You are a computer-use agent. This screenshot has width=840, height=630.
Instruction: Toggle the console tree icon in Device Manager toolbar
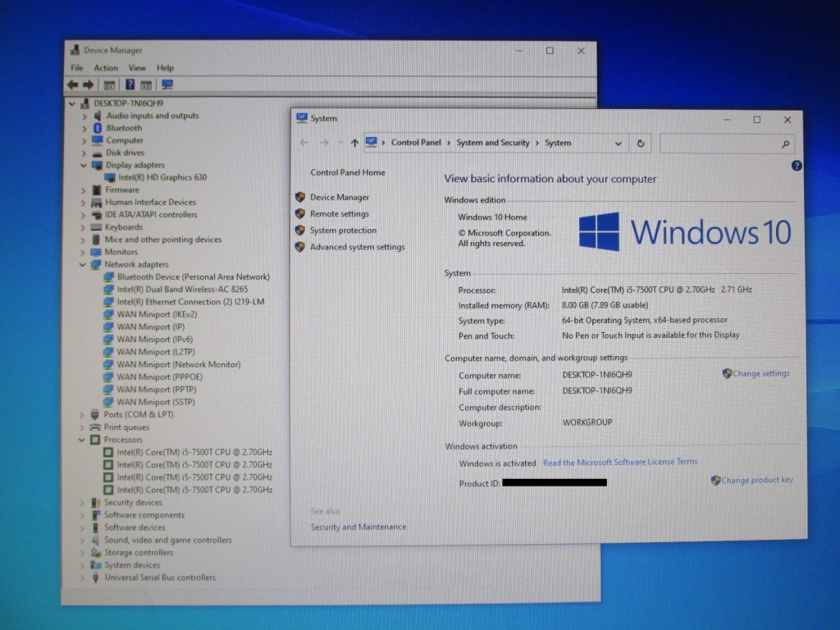point(109,84)
